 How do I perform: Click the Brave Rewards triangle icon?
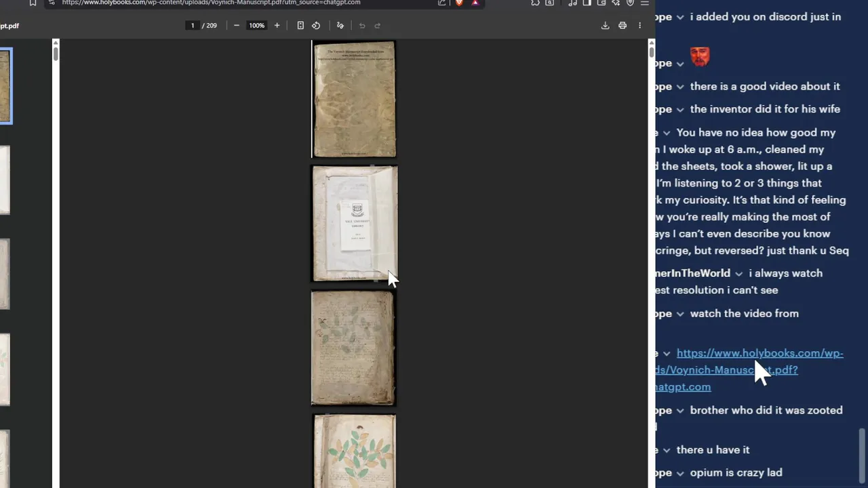pyautogui.click(x=475, y=3)
